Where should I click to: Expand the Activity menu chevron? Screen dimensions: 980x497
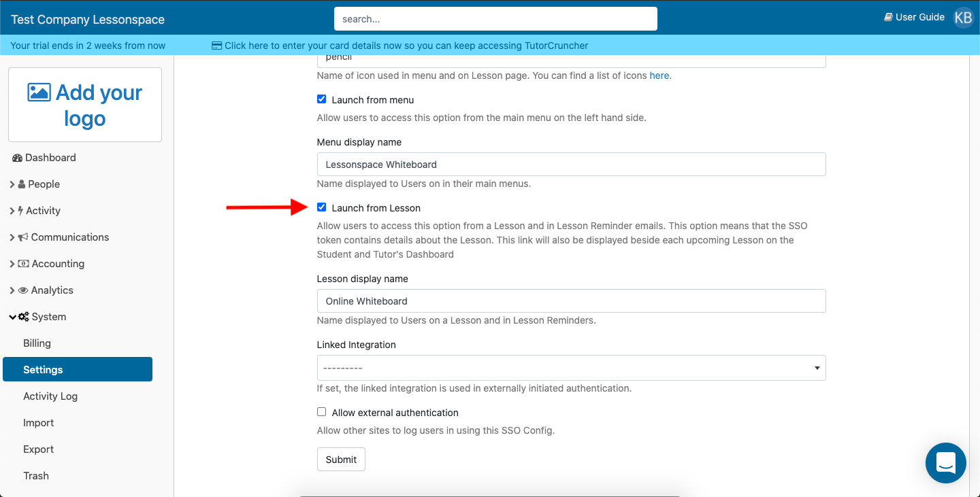(12, 211)
